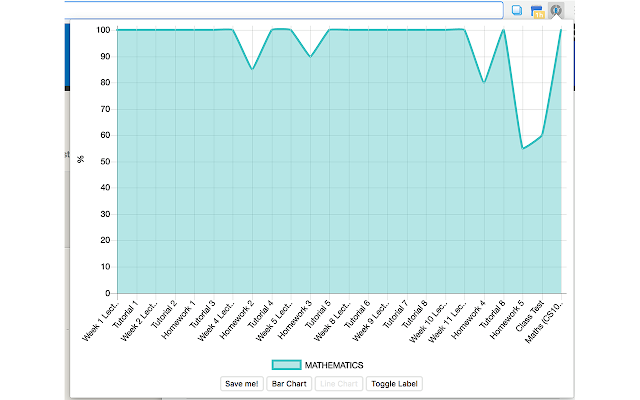This screenshot has height=400, width=640.
Task: Click the 'Homework 1' axis label
Action: 178,320
